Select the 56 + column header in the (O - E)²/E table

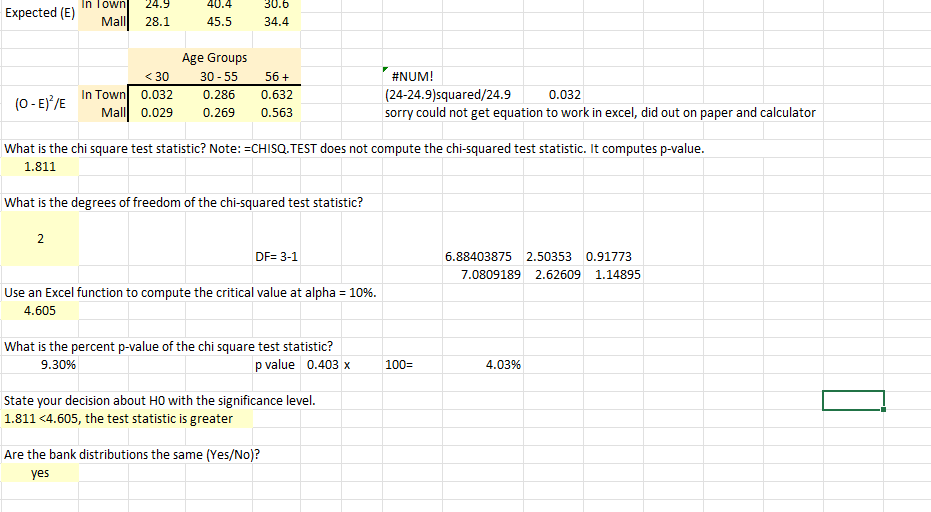tap(277, 77)
